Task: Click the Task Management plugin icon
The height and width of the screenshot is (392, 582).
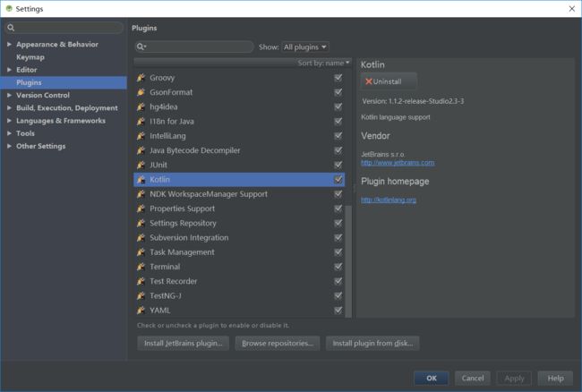Action: [141, 252]
